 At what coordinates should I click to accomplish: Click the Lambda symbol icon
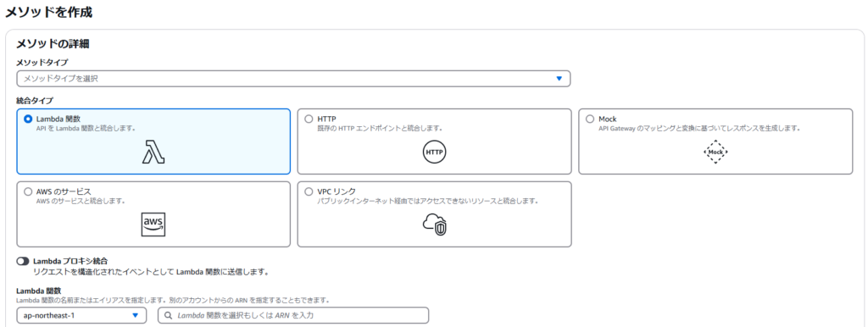(153, 152)
